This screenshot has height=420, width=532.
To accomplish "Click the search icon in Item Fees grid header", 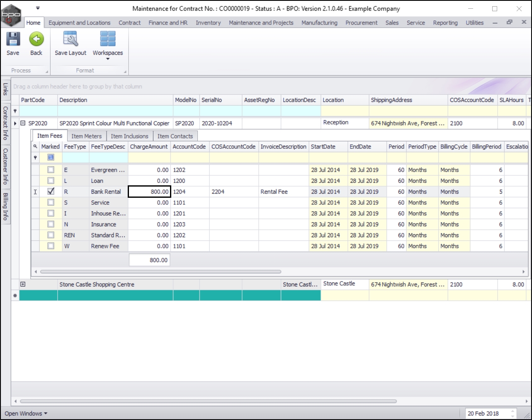I will pyautogui.click(x=35, y=146).
